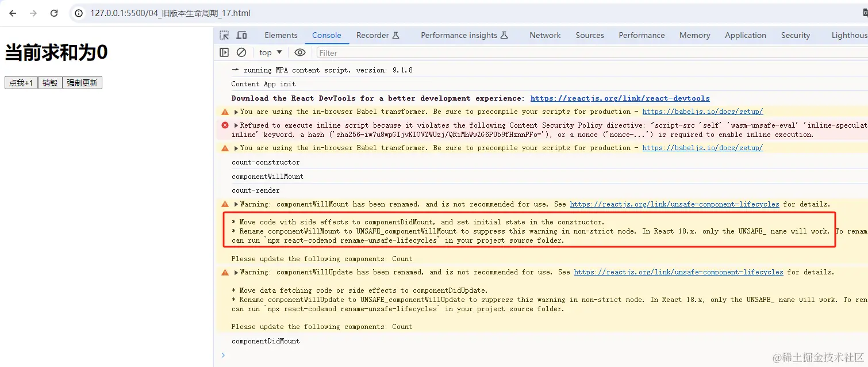Click the 点我+1 button
The height and width of the screenshot is (367, 868).
point(21,83)
